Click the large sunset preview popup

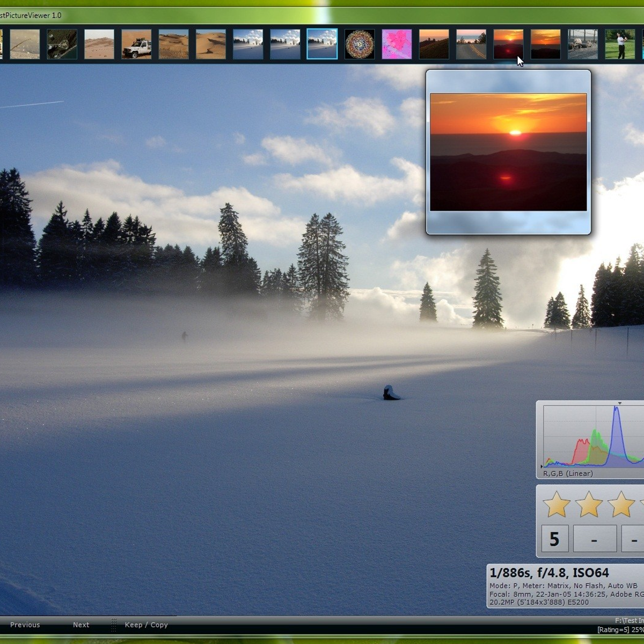508,152
